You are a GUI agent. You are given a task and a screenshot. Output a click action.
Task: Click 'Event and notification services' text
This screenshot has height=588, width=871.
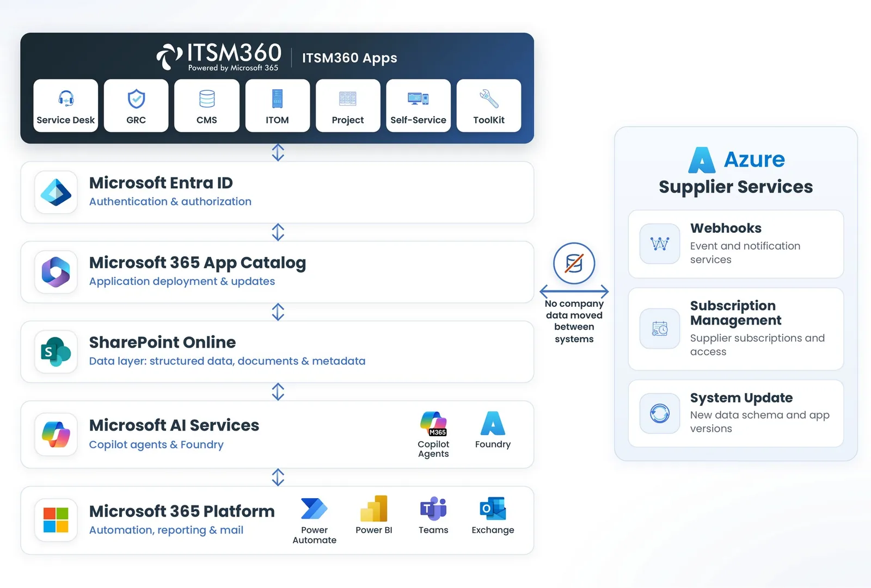[745, 253]
